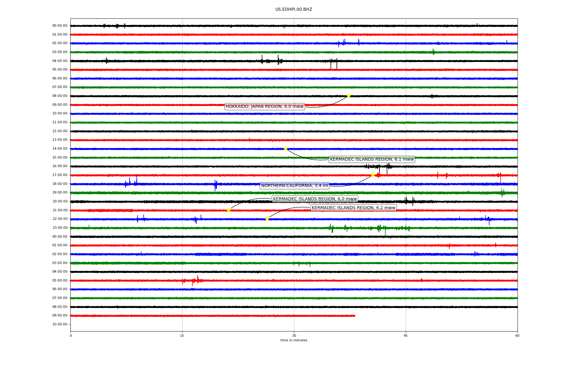
Task: Click the 17:00:00 row label
Action: point(60,175)
